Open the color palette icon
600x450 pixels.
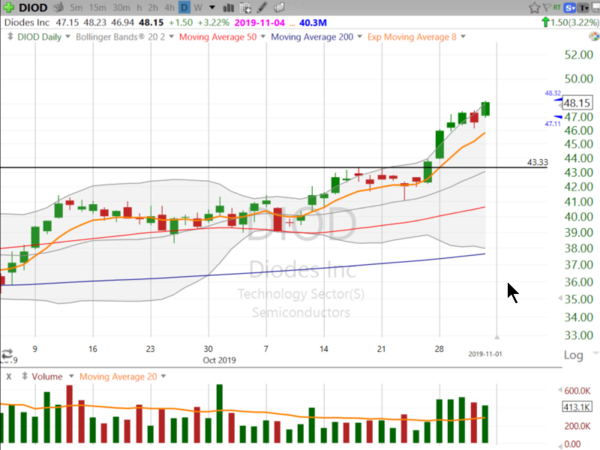point(594,37)
